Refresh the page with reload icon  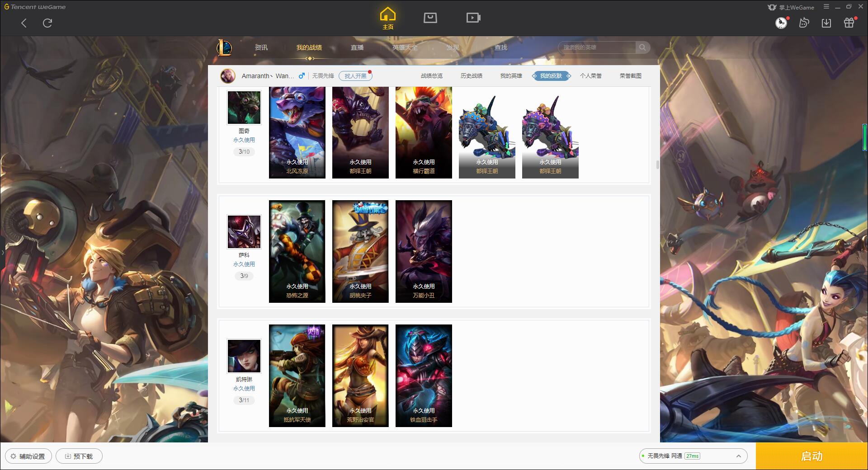[47, 23]
